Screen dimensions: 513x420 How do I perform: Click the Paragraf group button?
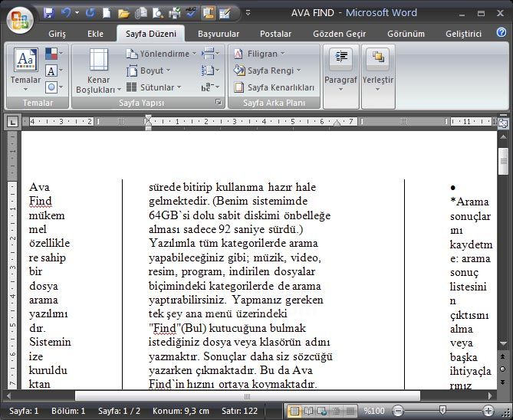tap(340, 69)
